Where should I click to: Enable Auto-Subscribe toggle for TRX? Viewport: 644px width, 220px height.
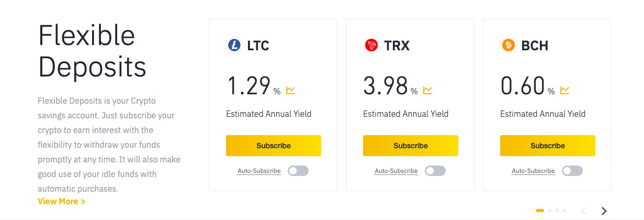[x=435, y=171]
